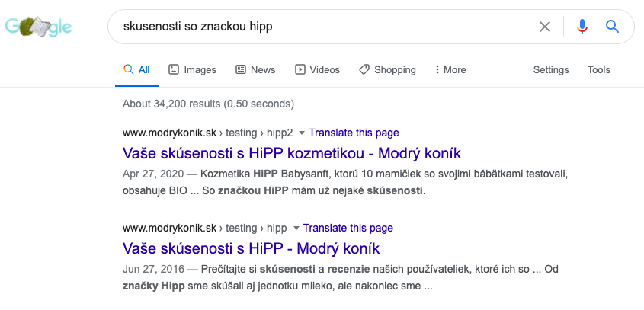Click the News tab icon
644x310 pixels.
coord(241,69)
